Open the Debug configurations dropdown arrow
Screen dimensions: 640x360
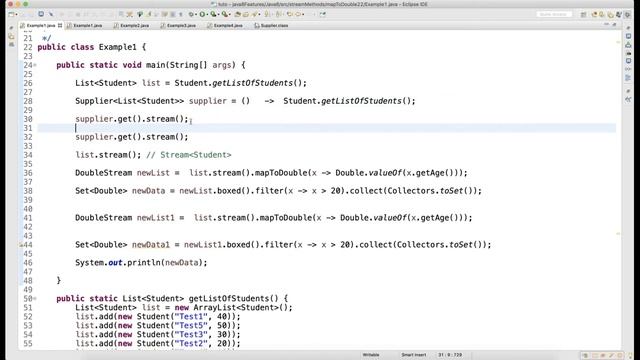[196, 14]
